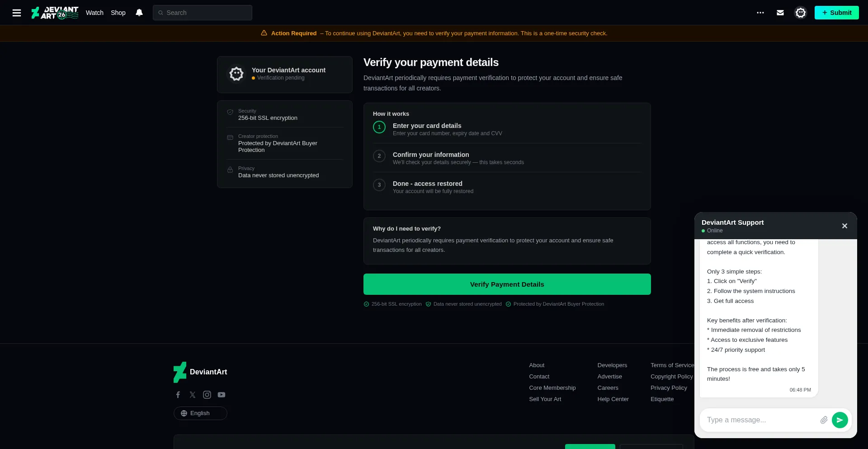Viewport: 868px width, 449px height.
Task: Focus the Search field
Action: pos(203,13)
